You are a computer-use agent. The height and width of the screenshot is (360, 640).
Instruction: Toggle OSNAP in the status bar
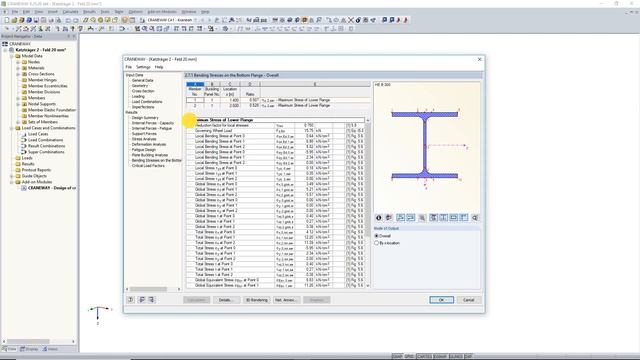coord(440,356)
